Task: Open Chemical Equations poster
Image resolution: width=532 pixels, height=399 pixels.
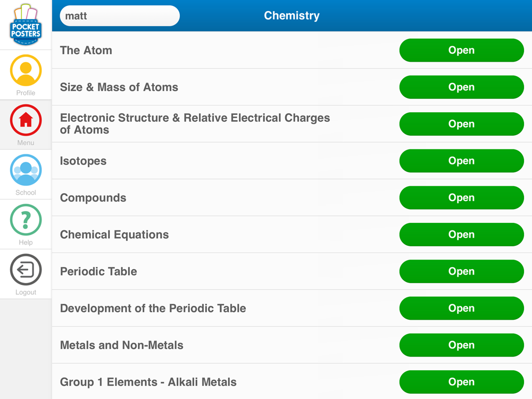Action: pyautogui.click(x=461, y=235)
